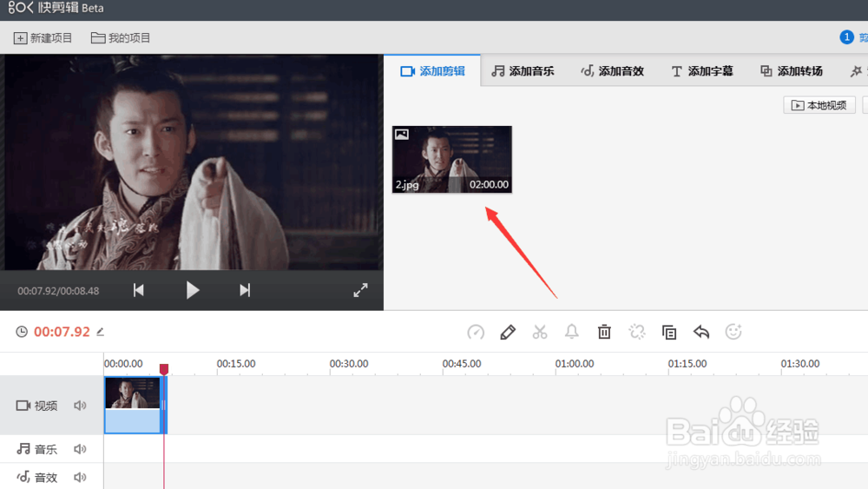Switch to the Add Sound Effect (添加音效) tab
The width and height of the screenshot is (868, 489).
(612, 71)
